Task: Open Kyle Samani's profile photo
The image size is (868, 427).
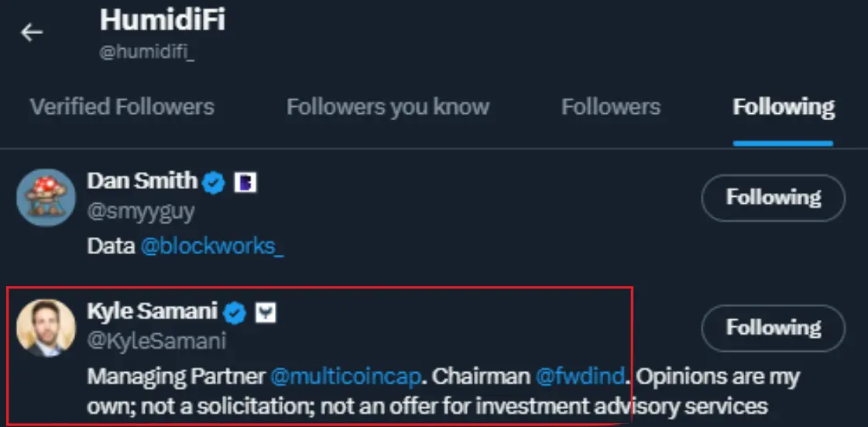Action: pos(45,328)
